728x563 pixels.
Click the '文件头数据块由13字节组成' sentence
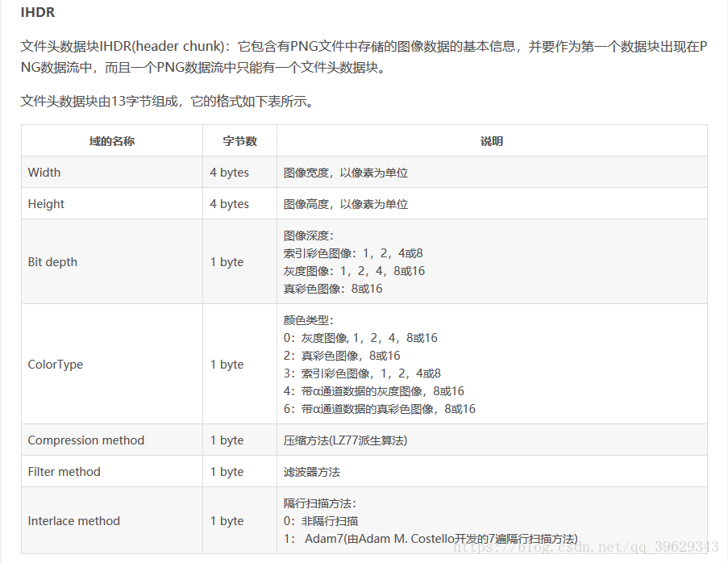click(x=168, y=101)
